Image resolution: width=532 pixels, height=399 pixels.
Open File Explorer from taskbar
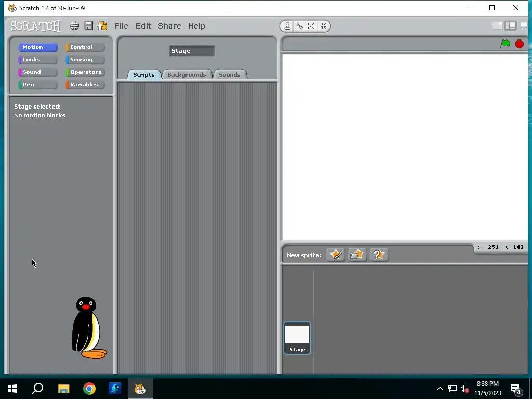[x=63, y=389]
